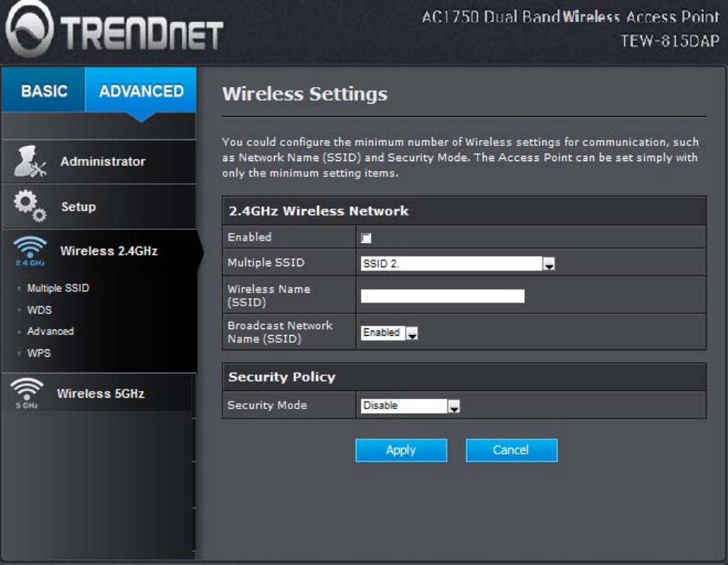Select the Administrator menu label

(103, 161)
